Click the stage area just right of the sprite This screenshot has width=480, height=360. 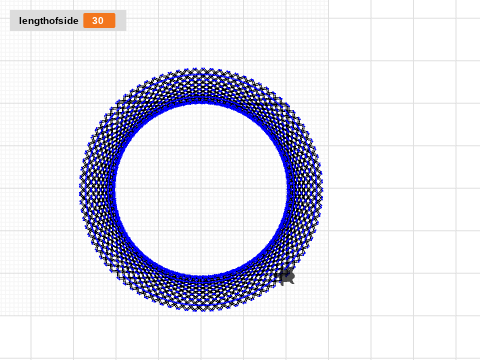308,278
